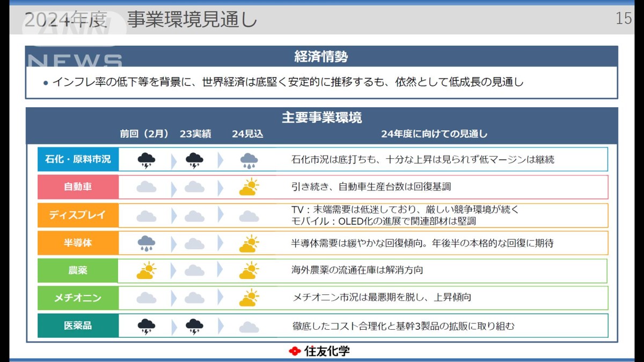Select the red 自動車 category label
This screenshot has width=644, height=362.
[78, 187]
